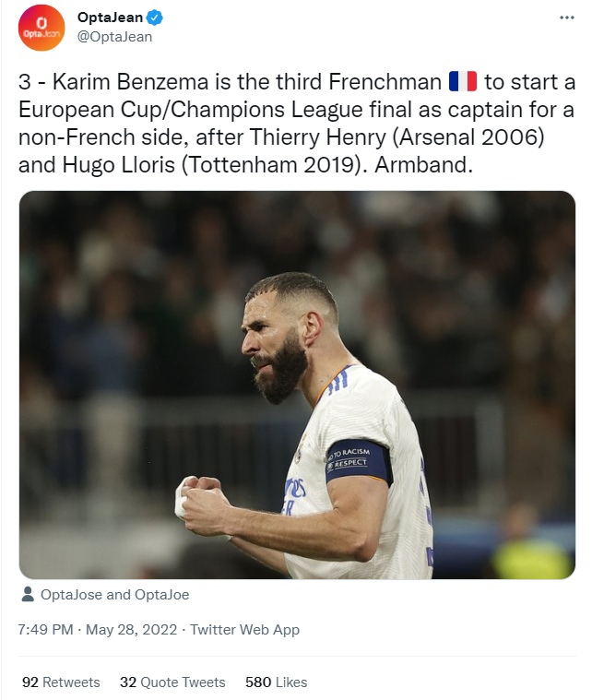The height and width of the screenshot is (700, 592).
Task: Click the word Armband in the tweet
Action: (423, 165)
